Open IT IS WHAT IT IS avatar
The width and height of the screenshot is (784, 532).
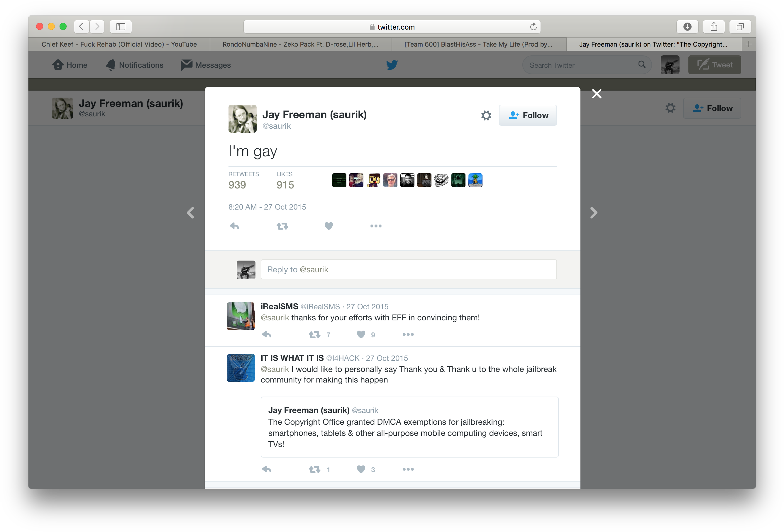click(x=241, y=368)
